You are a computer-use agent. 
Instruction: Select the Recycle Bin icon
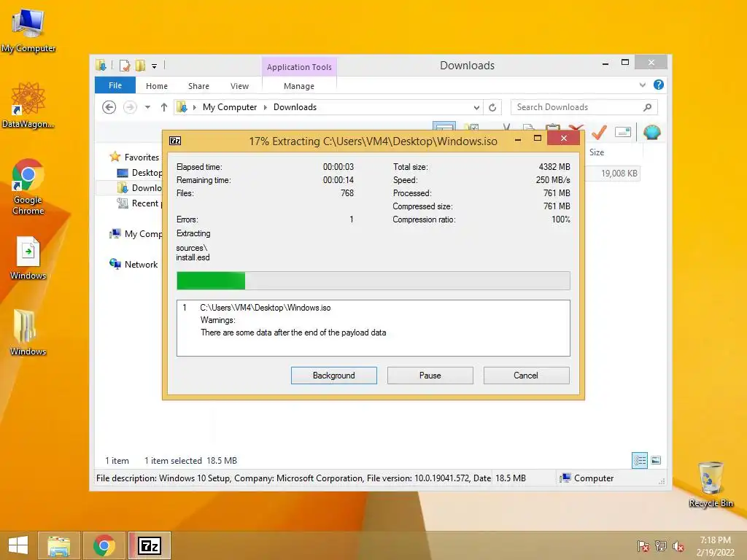[711, 484]
